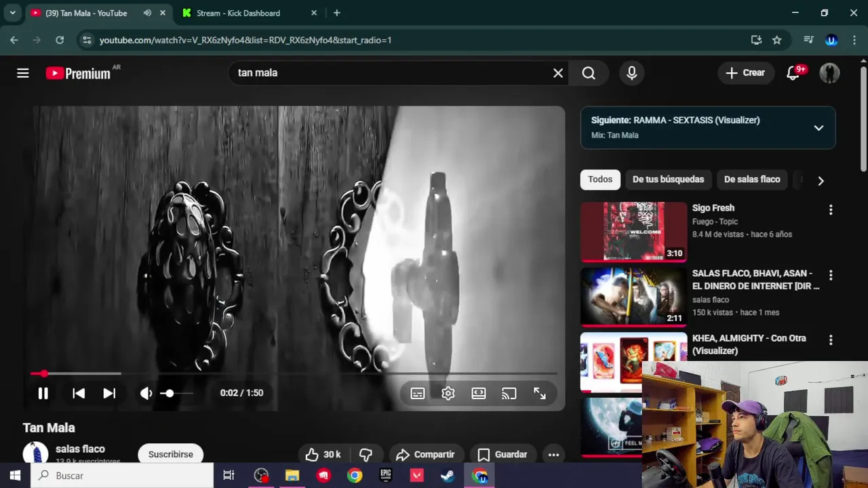Toggle subtitles on the player
This screenshot has width=868, height=488.
click(x=418, y=393)
